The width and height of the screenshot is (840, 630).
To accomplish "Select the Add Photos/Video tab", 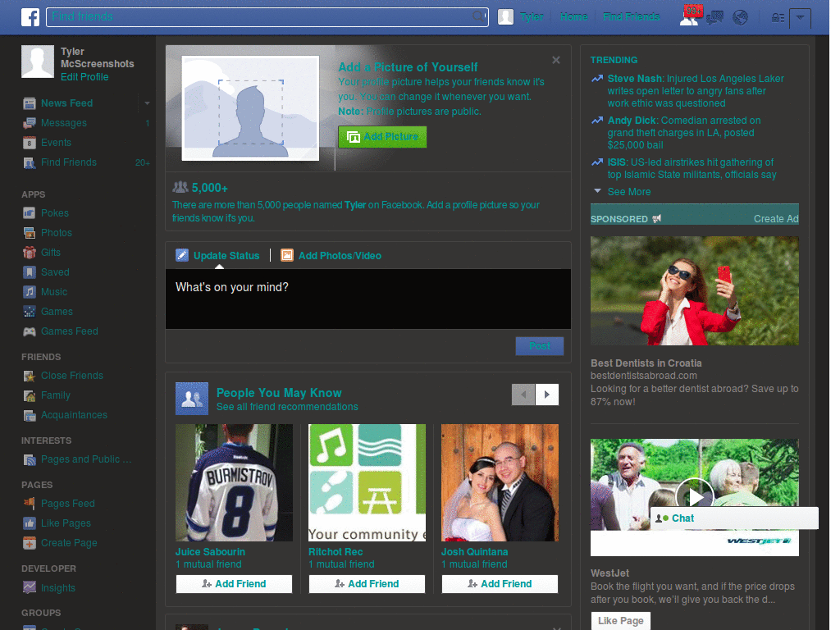I will tap(331, 256).
